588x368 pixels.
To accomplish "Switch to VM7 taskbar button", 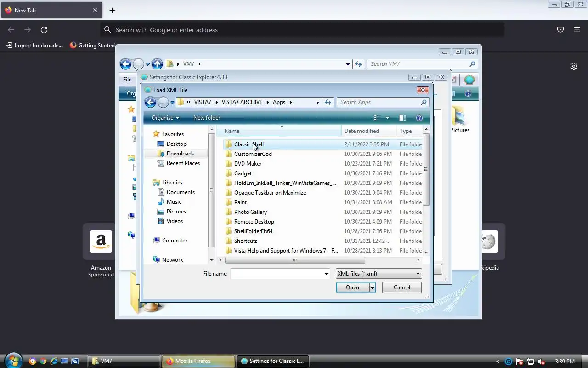I will [x=124, y=361].
